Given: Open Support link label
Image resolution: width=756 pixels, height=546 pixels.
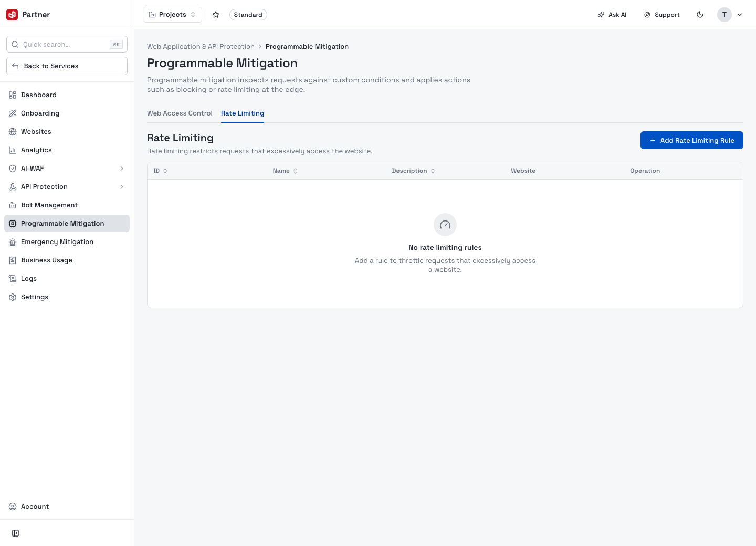Looking at the screenshot, I should pyautogui.click(x=667, y=15).
